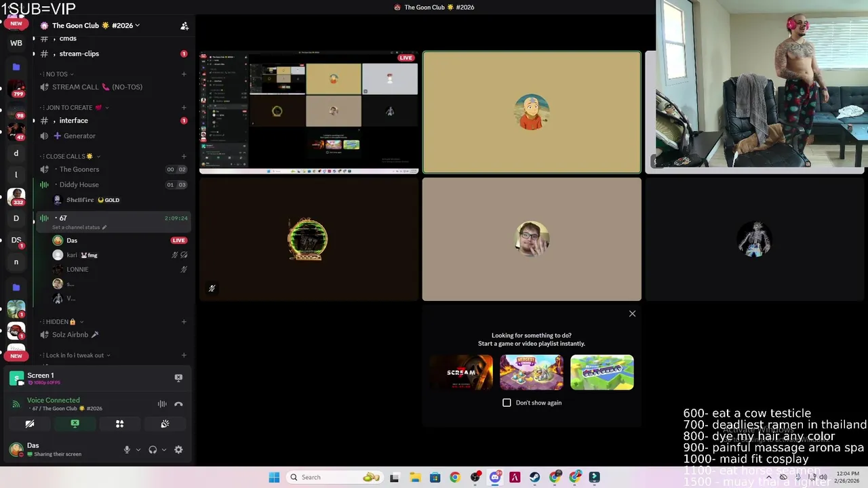Disconnect from voice with hang-up icon
Image resolution: width=868 pixels, height=488 pixels.
click(x=178, y=404)
